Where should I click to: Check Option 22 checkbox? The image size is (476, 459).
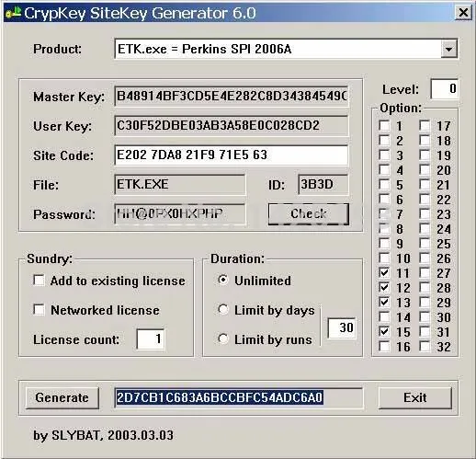coord(425,199)
